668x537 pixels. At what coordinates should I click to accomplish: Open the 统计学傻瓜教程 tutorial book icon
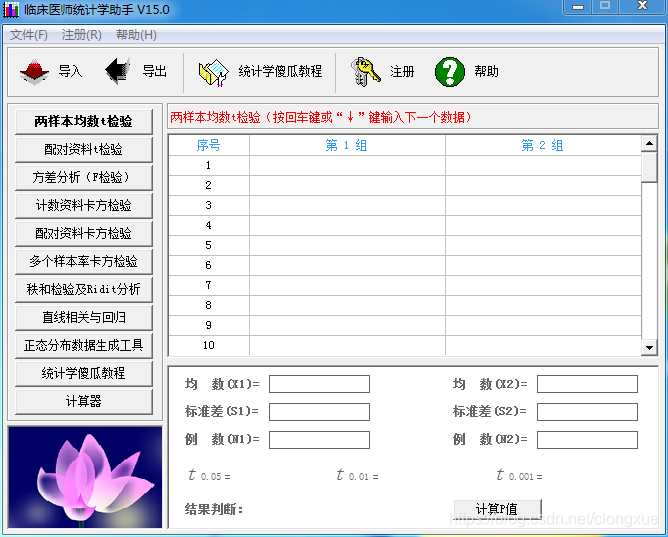[214, 72]
